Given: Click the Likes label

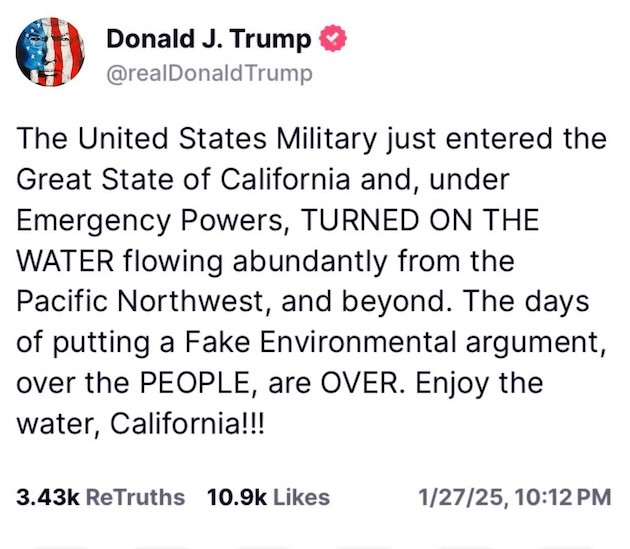Looking at the screenshot, I should [x=301, y=497].
